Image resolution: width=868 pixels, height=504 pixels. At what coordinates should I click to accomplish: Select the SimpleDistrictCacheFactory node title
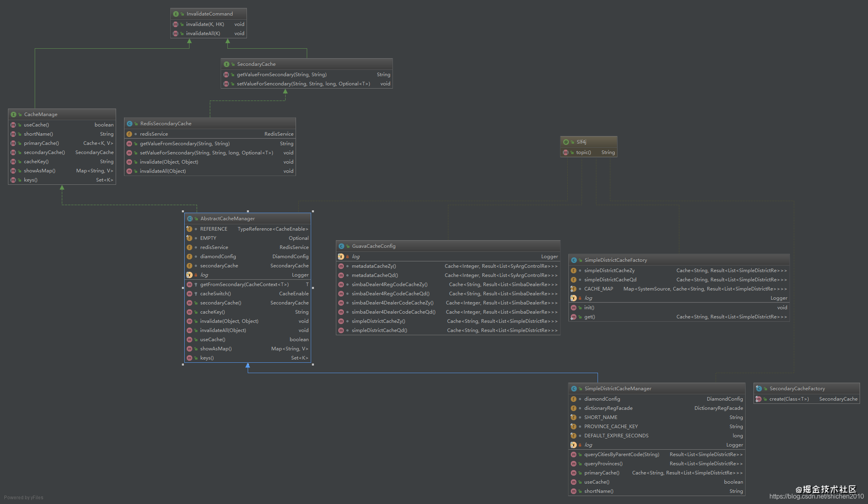coord(615,260)
